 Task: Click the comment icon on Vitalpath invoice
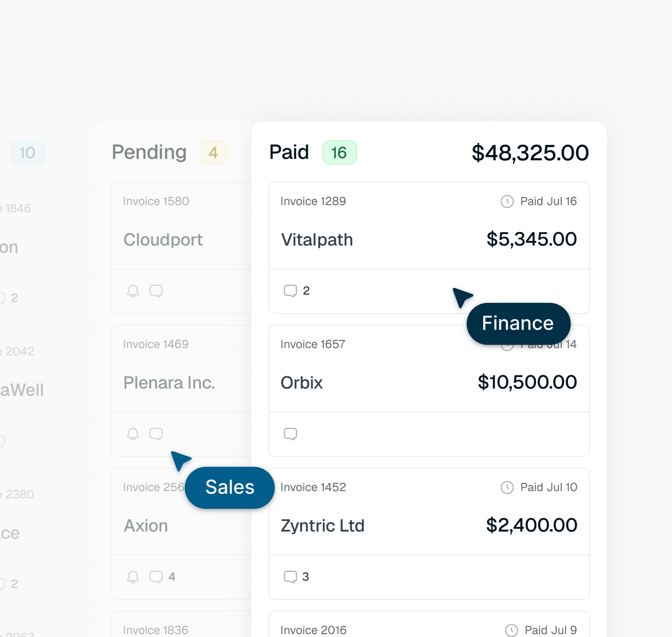[290, 291]
